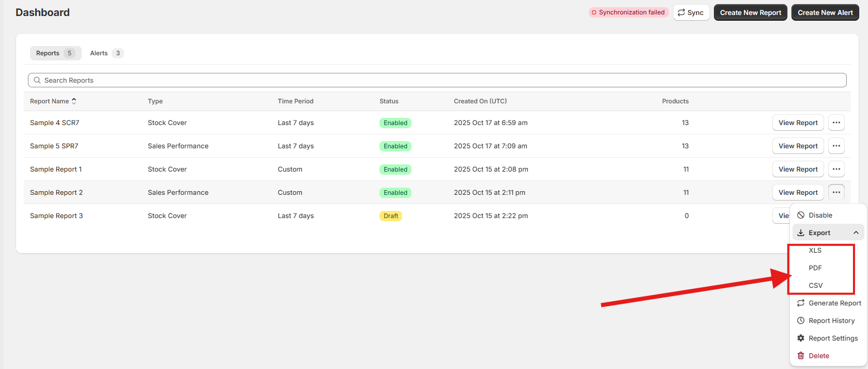Sort by Report Name column arrows

74,101
